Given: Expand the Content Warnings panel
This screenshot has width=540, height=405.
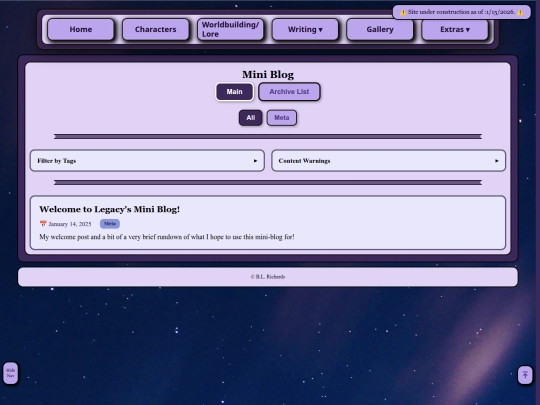Looking at the screenshot, I should point(388,160).
